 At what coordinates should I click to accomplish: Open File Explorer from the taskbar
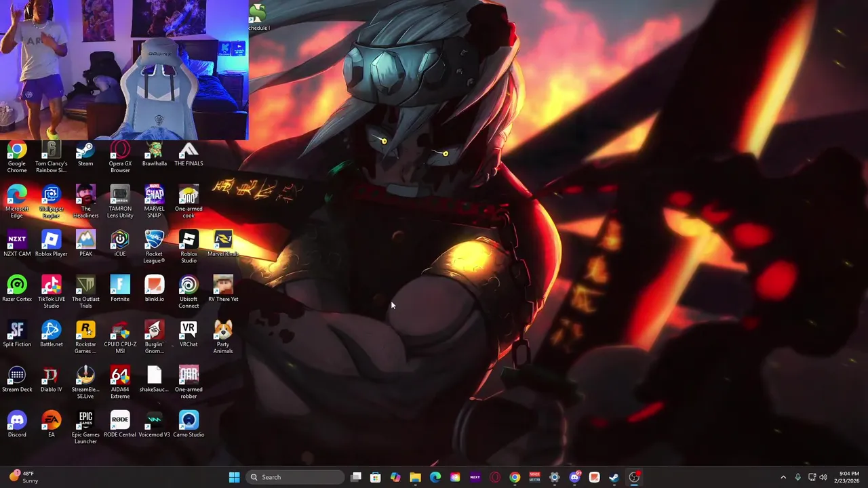[x=415, y=477]
